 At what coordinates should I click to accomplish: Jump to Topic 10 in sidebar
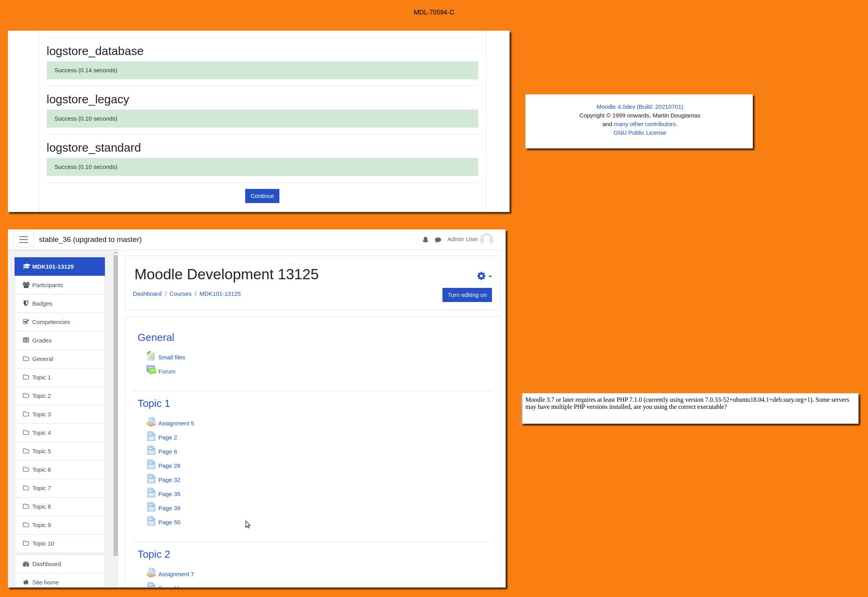tap(60, 544)
